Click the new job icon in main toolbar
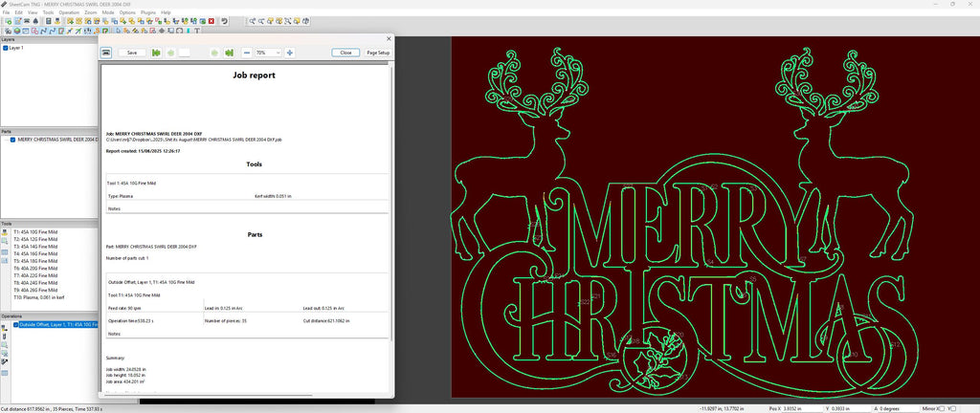 point(8,21)
